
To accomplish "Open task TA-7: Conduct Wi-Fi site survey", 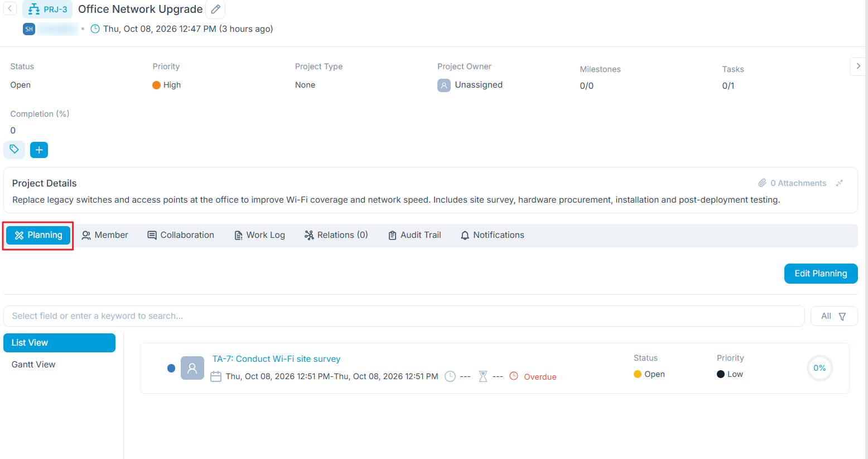I will [x=276, y=359].
